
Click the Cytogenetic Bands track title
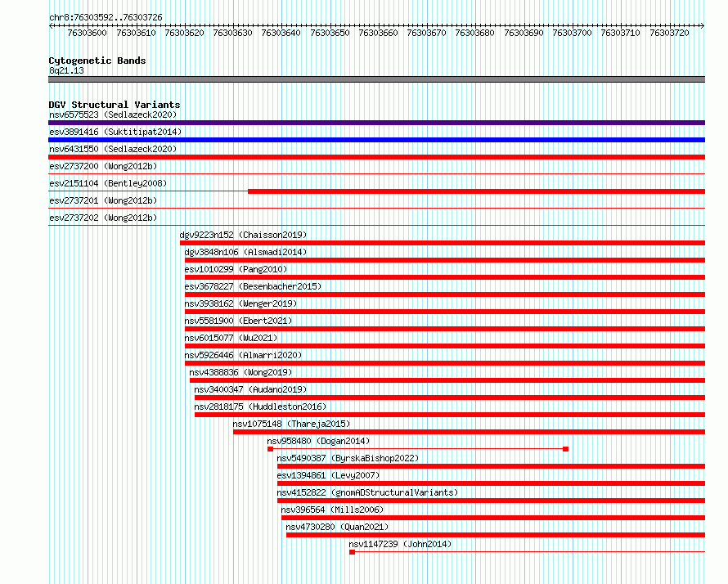[x=97, y=61]
